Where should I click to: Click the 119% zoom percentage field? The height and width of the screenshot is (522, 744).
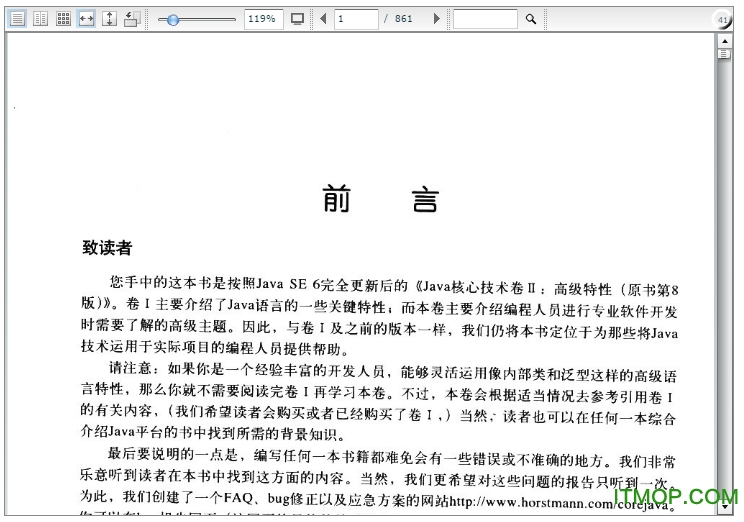pyautogui.click(x=263, y=19)
